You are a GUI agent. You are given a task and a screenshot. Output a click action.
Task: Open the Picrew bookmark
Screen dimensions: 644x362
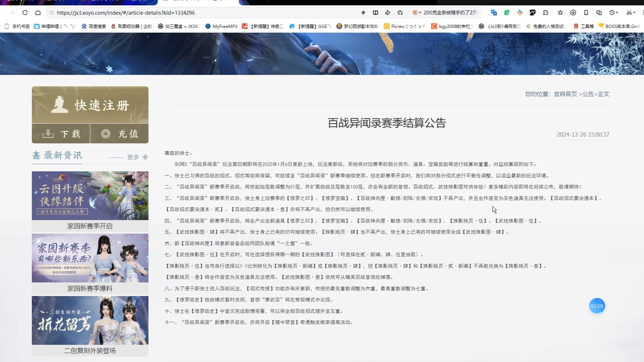pos(405,26)
